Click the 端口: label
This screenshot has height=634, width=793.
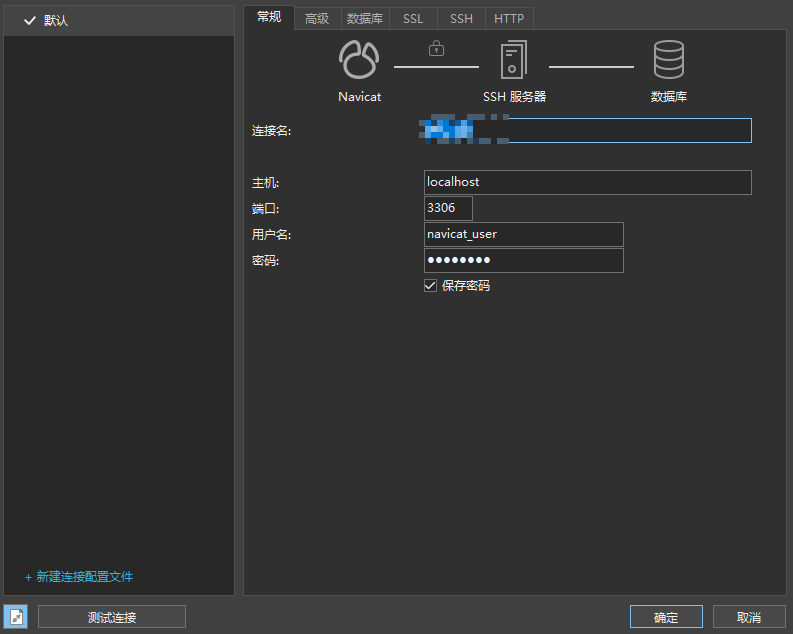[x=266, y=209]
